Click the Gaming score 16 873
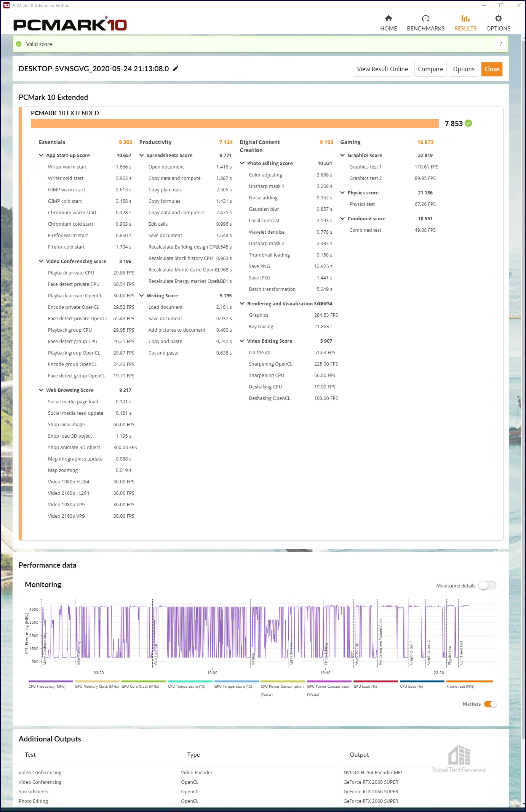Screen dimensions: 526x812 click(x=425, y=142)
